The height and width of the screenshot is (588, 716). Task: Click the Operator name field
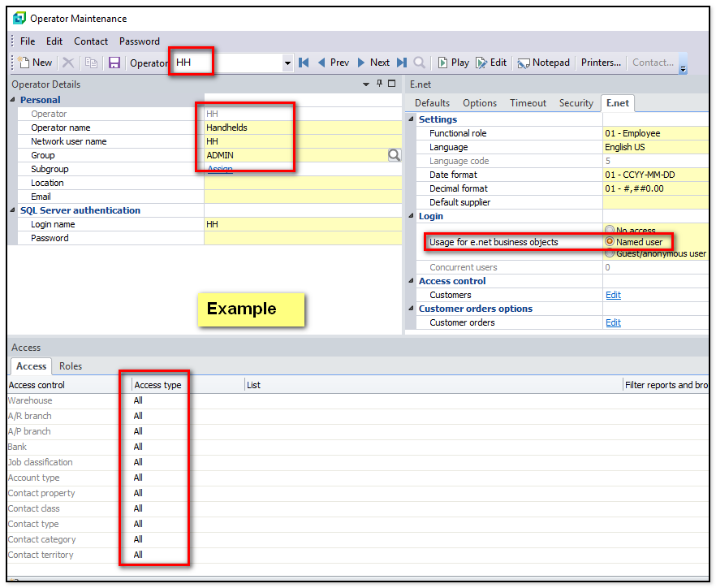(x=300, y=128)
